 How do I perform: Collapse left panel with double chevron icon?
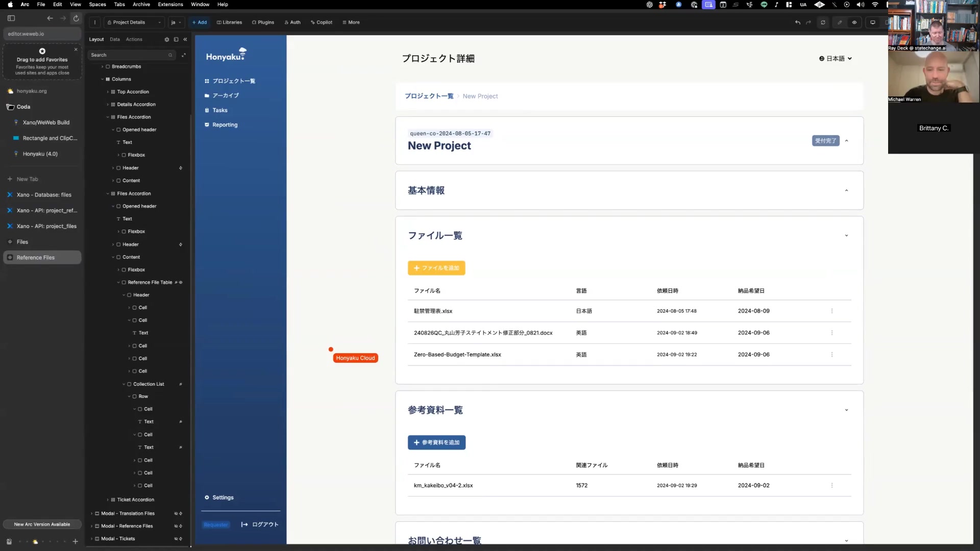(x=185, y=39)
